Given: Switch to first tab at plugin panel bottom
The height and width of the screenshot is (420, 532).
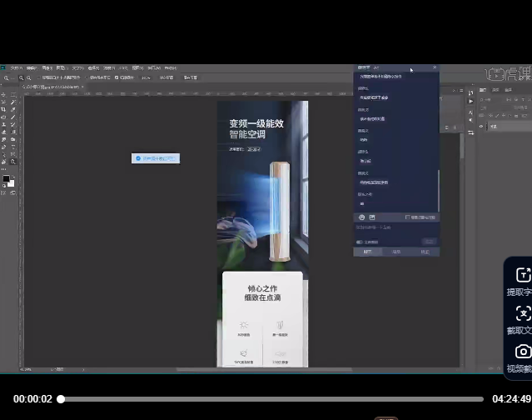Looking at the screenshot, I should 367,251.
